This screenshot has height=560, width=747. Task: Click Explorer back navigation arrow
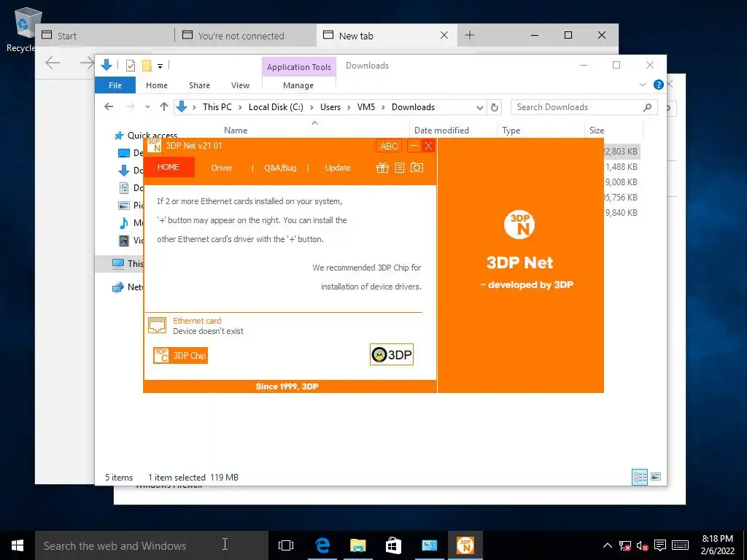(109, 106)
